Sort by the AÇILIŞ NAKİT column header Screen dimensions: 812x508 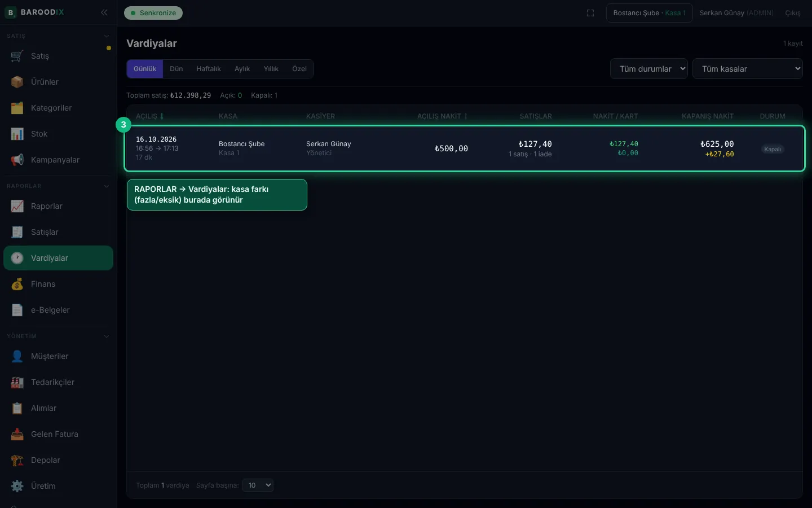tap(442, 116)
